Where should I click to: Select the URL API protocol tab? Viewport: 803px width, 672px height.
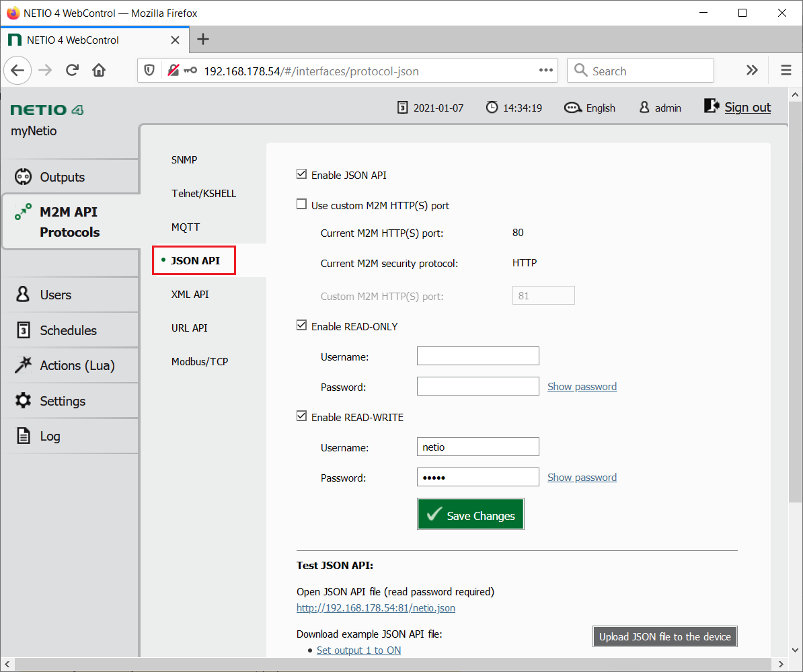(x=190, y=328)
